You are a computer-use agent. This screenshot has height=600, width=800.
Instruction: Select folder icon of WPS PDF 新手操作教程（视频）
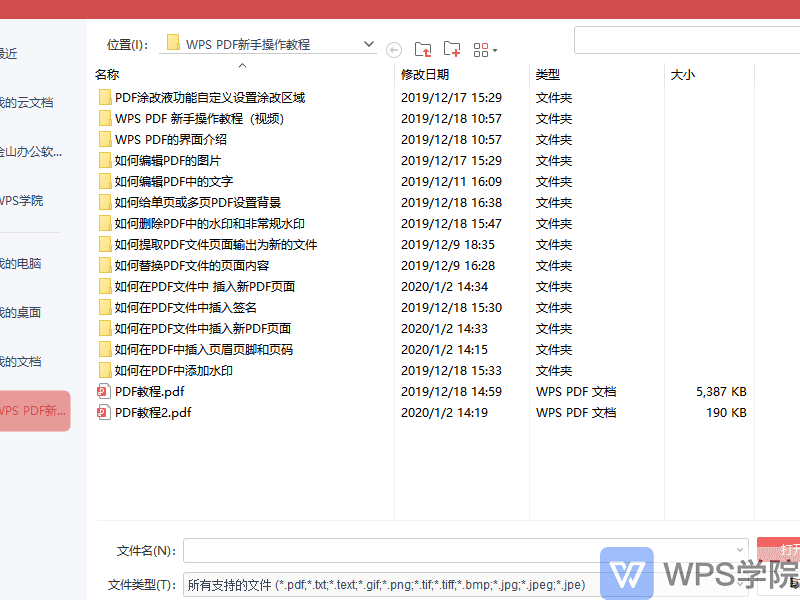pos(105,118)
